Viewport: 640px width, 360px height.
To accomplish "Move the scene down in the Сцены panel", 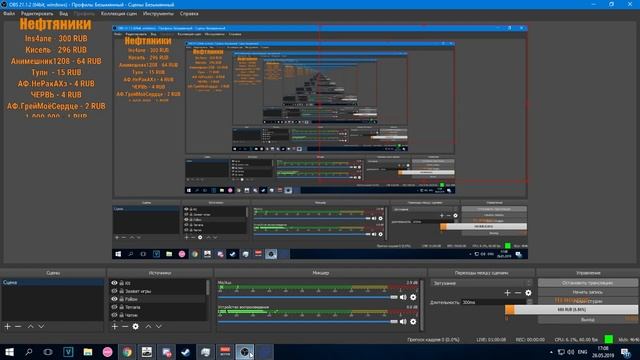I will (41, 327).
